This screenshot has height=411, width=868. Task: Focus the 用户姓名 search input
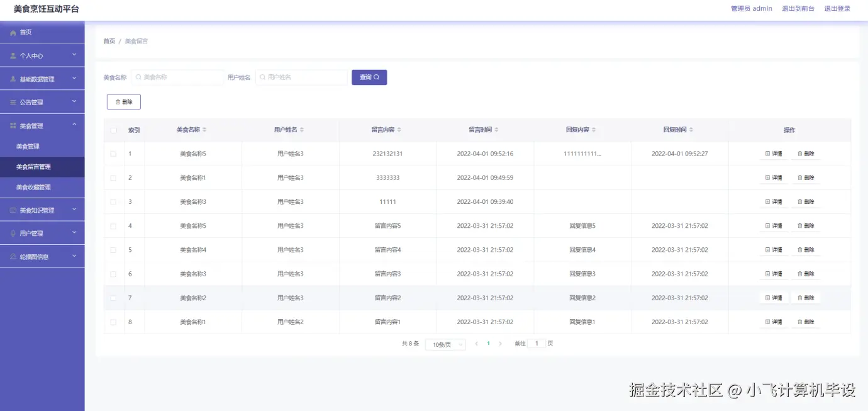point(301,77)
